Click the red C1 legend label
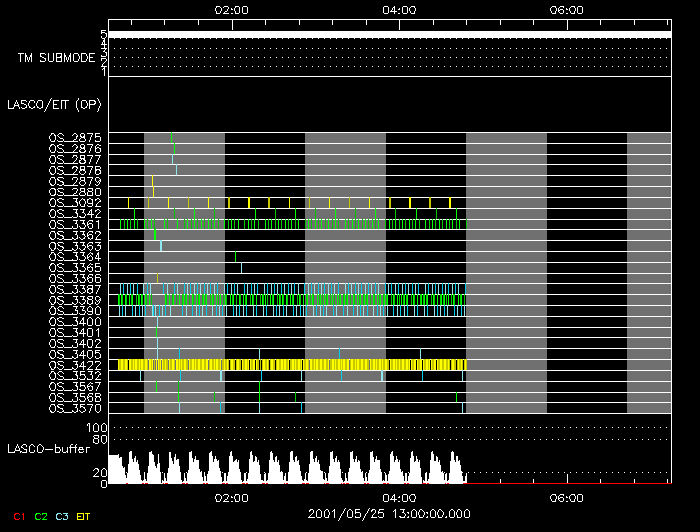The width and height of the screenshot is (700, 532). 19,515
